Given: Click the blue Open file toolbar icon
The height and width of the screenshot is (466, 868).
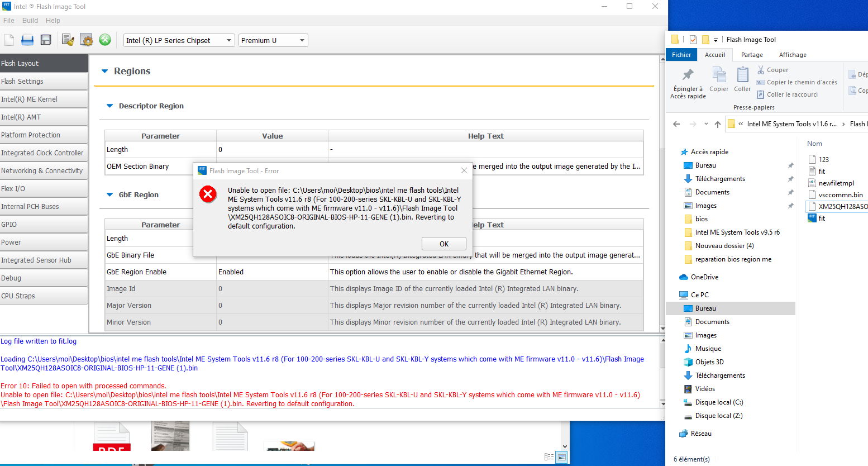Looking at the screenshot, I should coord(27,40).
